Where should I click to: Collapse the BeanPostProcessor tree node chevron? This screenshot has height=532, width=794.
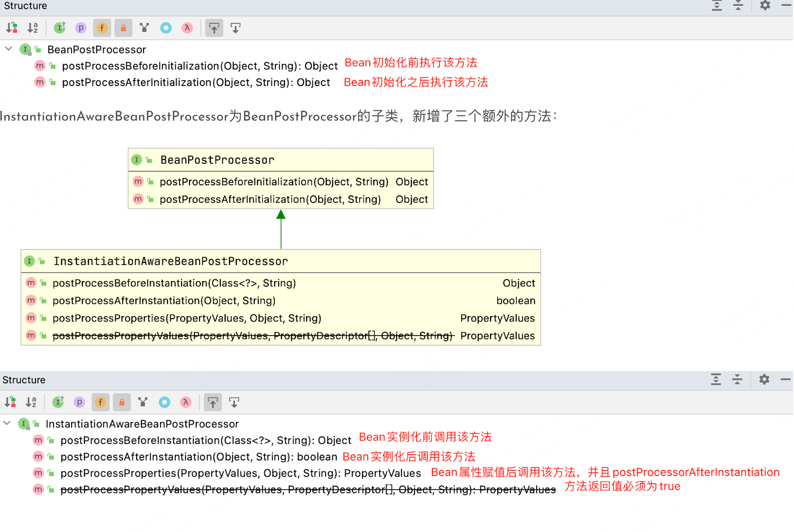click(x=8, y=49)
